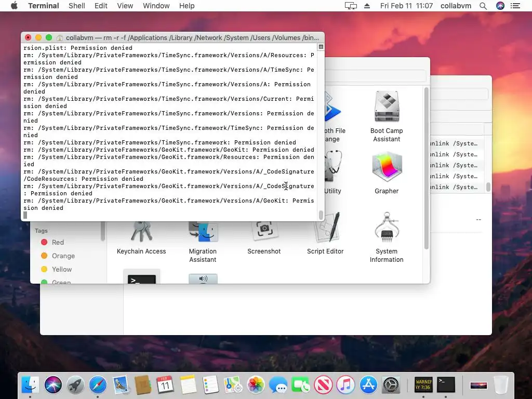The image size is (532, 399).
Task: Launch Siri from the Dock
Action: click(52, 385)
